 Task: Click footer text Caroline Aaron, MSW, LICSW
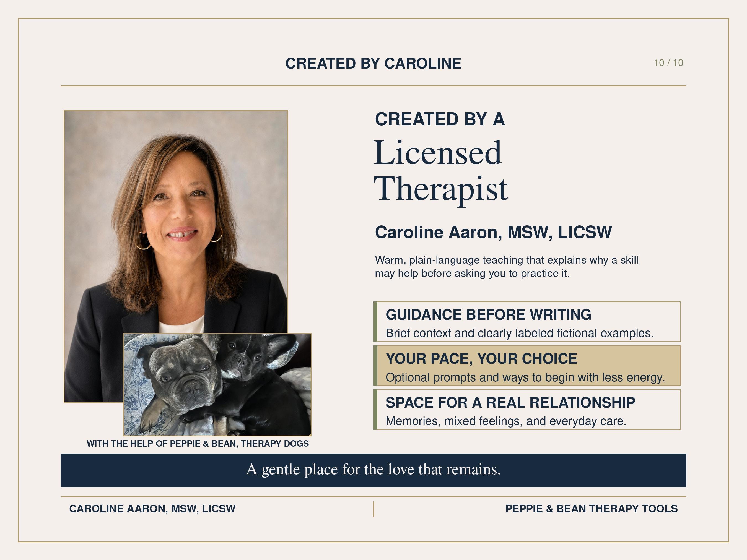point(152,509)
